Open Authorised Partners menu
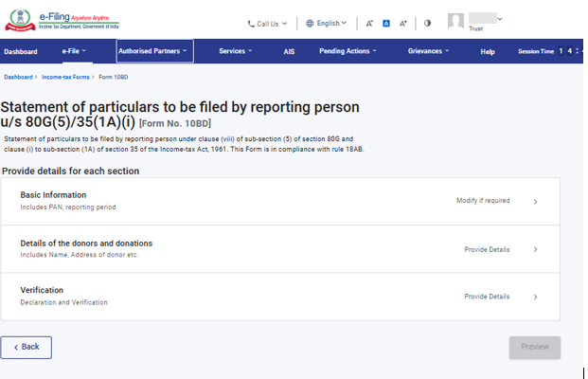 pos(154,51)
